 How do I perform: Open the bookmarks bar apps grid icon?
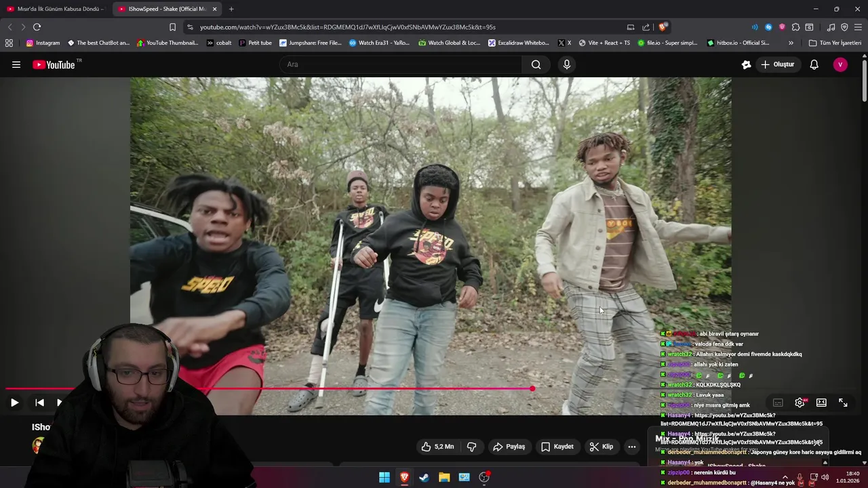tap(9, 43)
